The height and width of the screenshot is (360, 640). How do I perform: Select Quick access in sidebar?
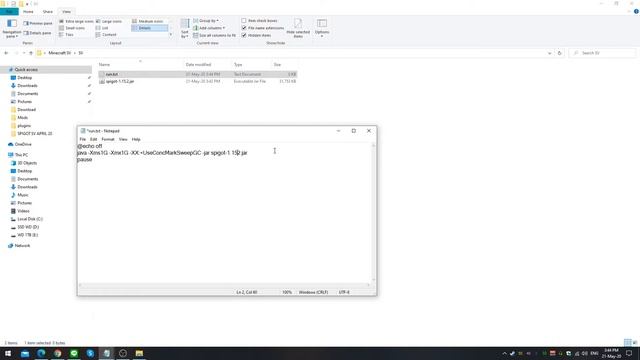click(26, 70)
